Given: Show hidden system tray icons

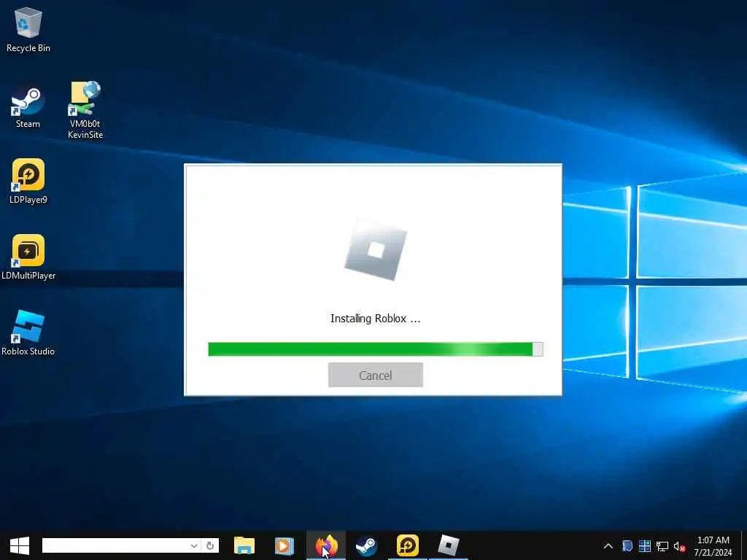Looking at the screenshot, I should tap(608, 546).
